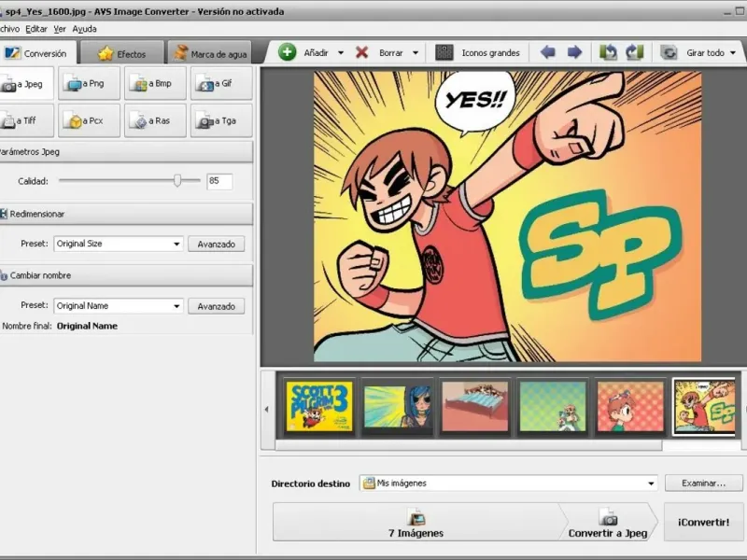This screenshot has width=747, height=560.
Task: Open the Original Name preset dropdown
Action: tap(119, 306)
